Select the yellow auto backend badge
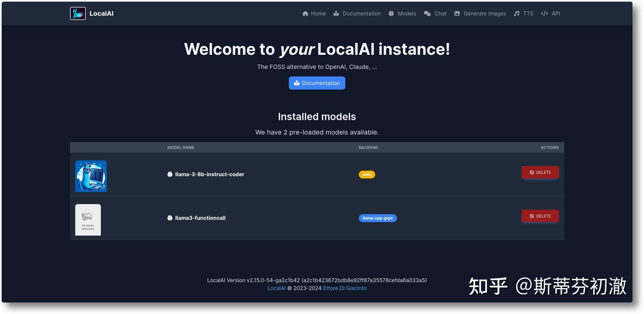Image resolution: width=644 pixels, height=314 pixels. point(367,174)
